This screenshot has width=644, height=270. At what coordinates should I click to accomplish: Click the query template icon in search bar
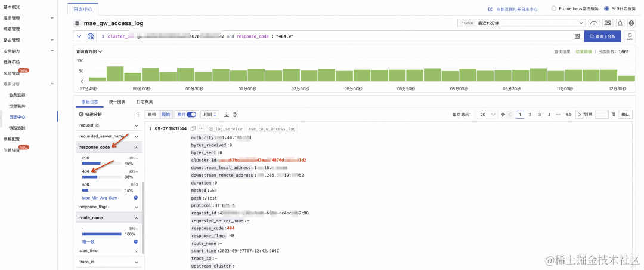pos(577,36)
